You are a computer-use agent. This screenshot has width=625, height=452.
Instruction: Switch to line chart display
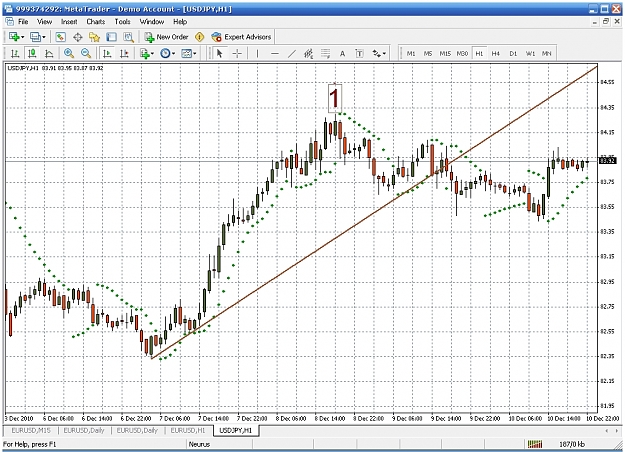coord(49,53)
